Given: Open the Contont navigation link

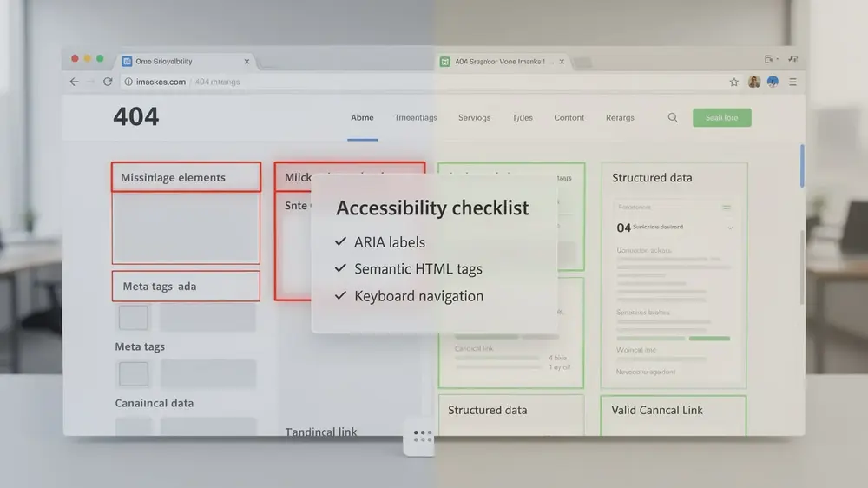Looking at the screenshot, I should (569, 117).
